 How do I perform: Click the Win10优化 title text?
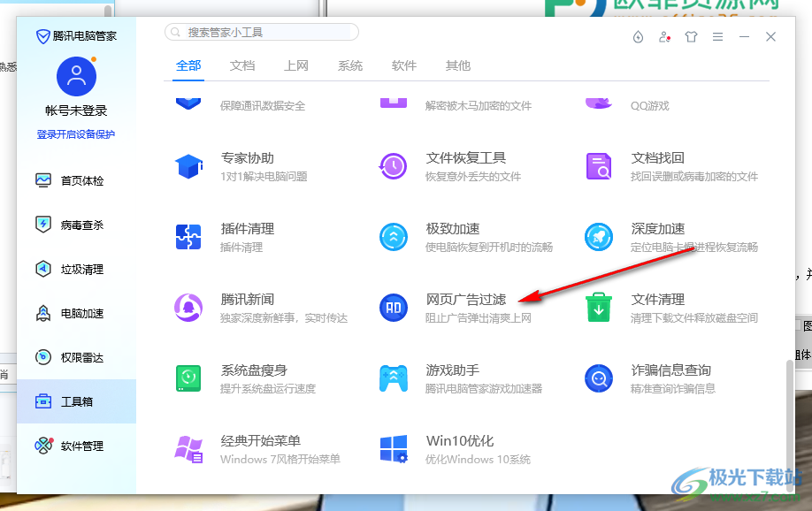point(460,440)
